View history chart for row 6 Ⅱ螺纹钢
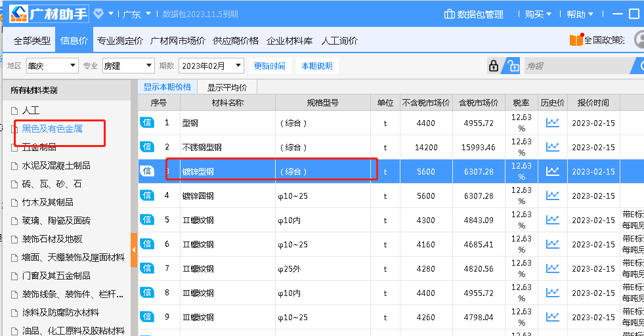Viewport: 644px width, 336px height. (552, 244)
